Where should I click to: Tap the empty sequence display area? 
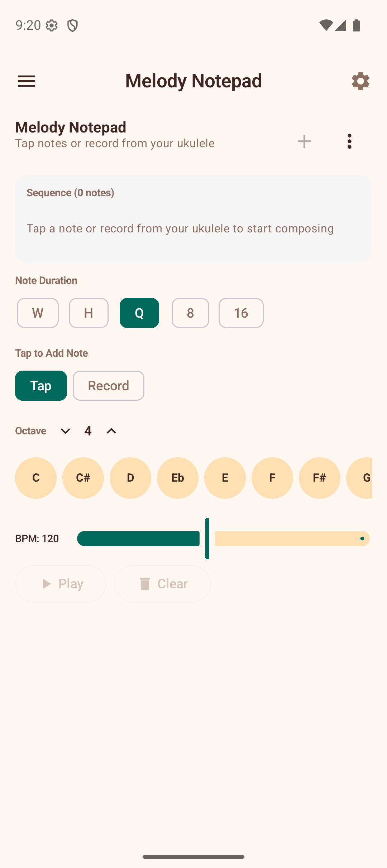(x=193, y=219)
